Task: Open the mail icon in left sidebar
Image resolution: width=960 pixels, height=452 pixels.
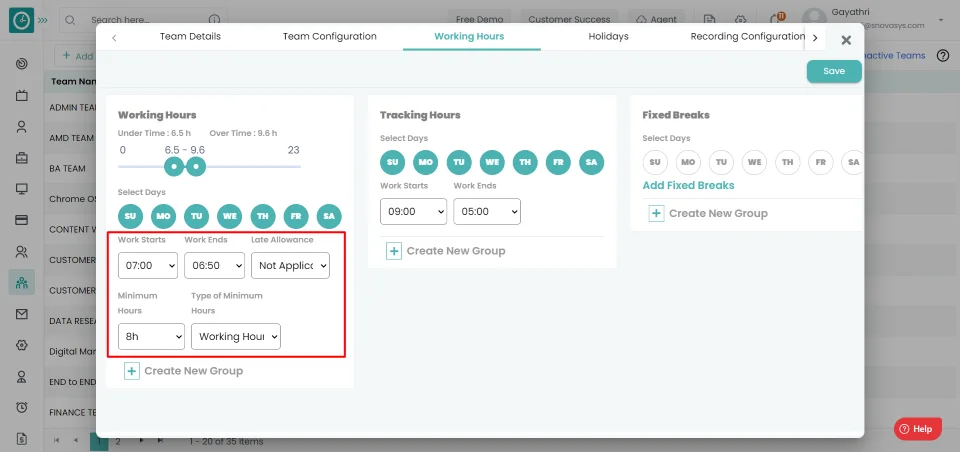Action: coord(21,314)
